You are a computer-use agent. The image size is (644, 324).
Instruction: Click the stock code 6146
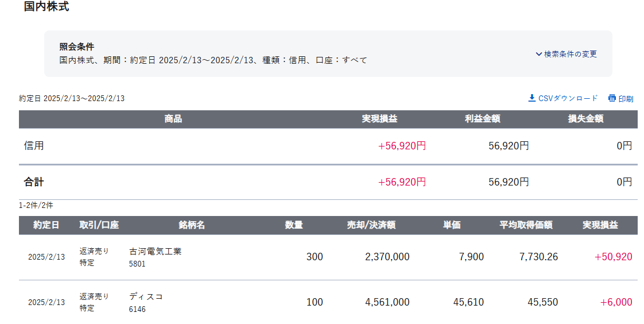pyautogui.click(x=137, y=309)
